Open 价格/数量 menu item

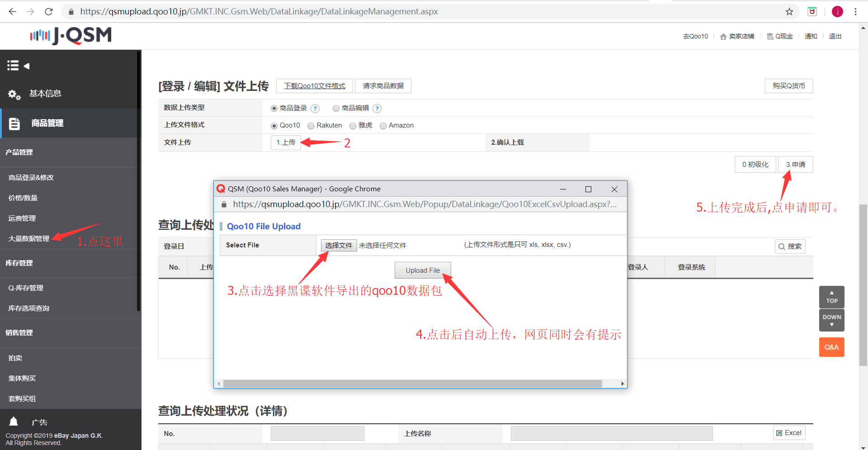point(23,198)
